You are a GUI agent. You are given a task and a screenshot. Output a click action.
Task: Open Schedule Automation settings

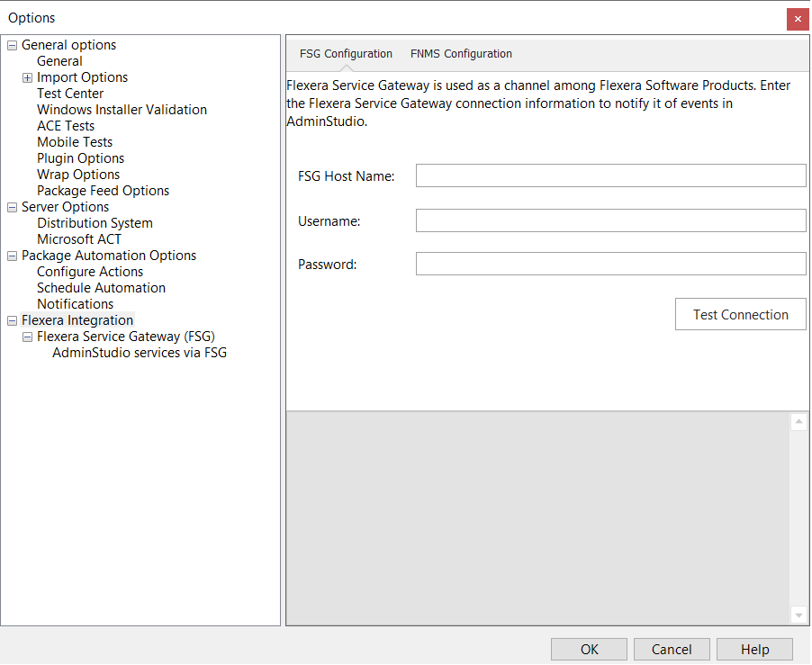click(102, 288)
